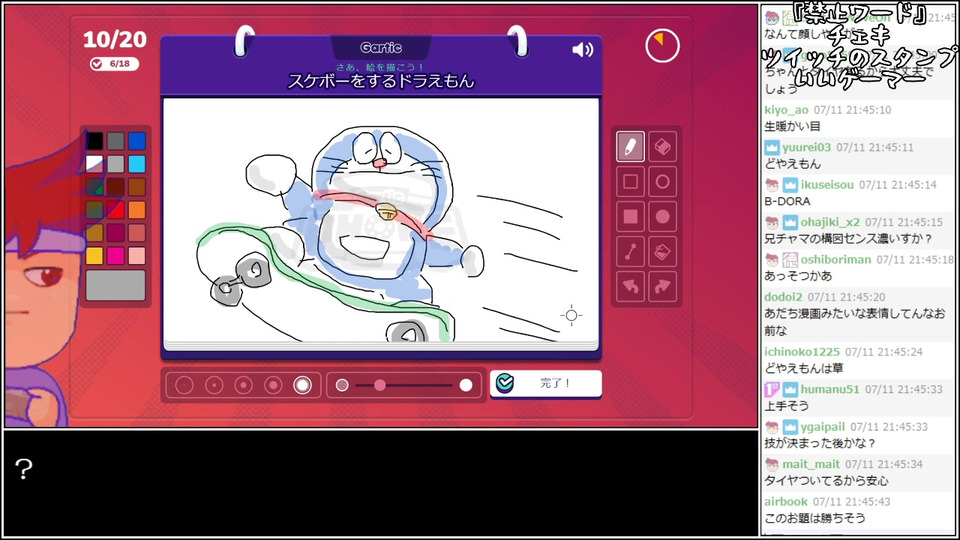960x540 pixels.
Task: Choose the filled rectangle shape tool
Action: click(630, 217)
